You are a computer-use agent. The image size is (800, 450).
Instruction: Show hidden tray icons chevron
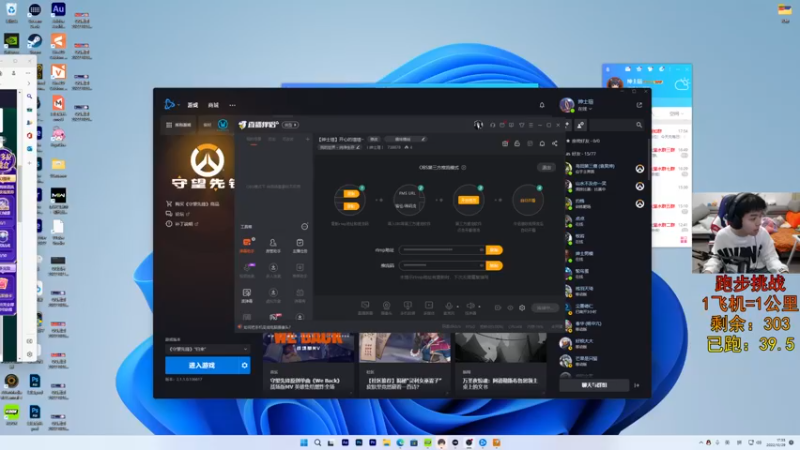click(x=701, y=442)
